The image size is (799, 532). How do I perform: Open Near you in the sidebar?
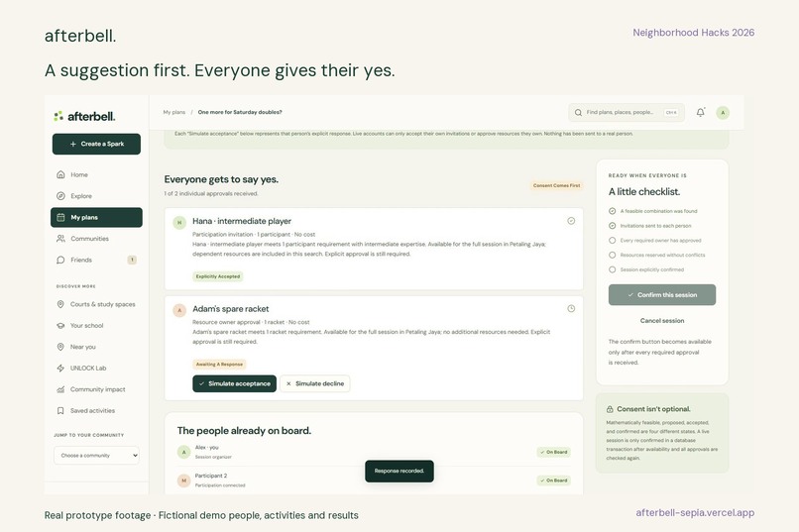click(x=96, y=347)
